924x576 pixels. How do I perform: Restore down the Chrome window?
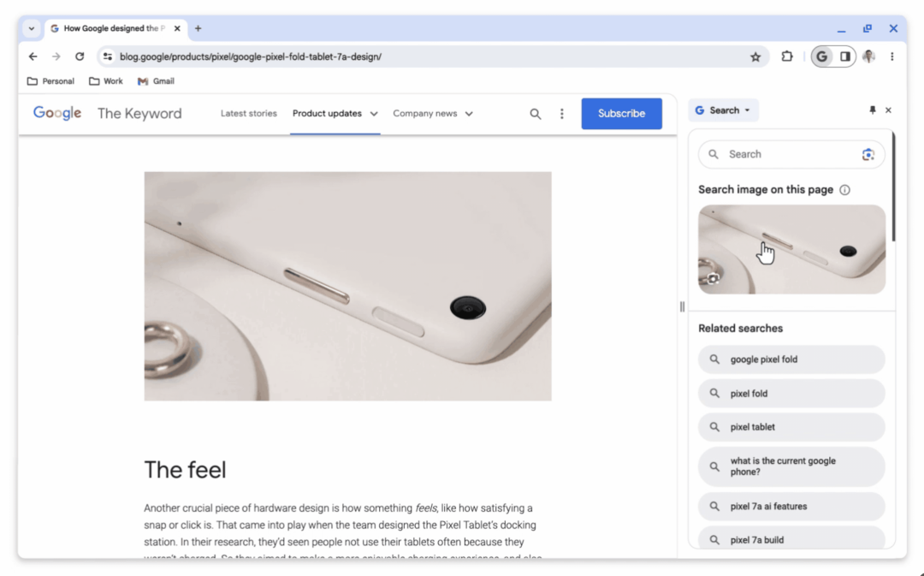tap(868, 28)
